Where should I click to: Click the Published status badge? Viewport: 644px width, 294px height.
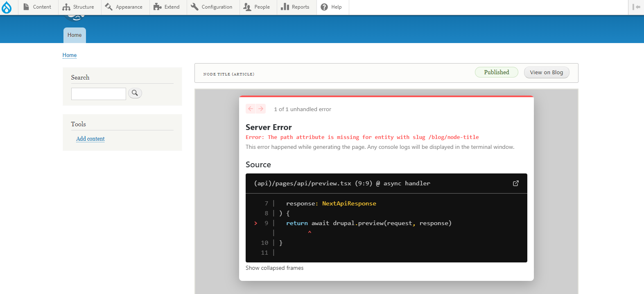pos(497,72)
